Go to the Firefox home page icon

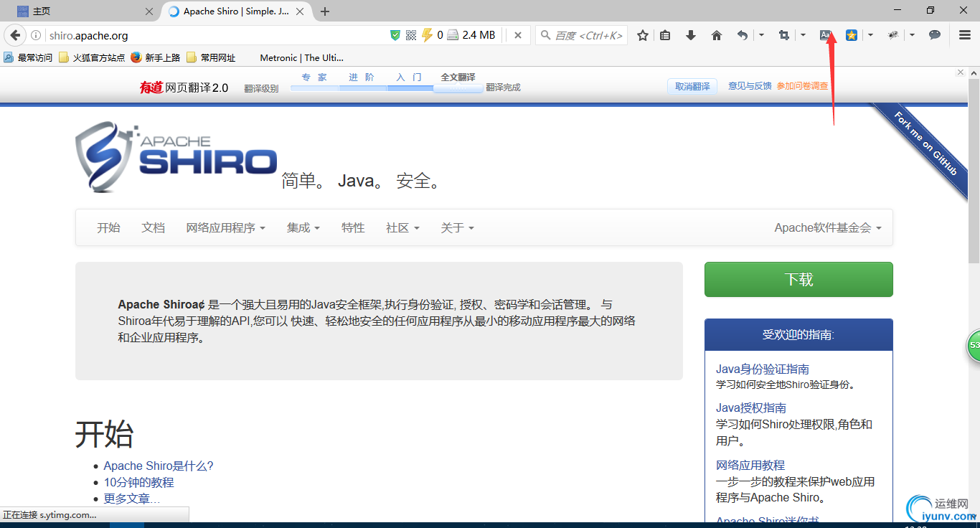(716, 35)
